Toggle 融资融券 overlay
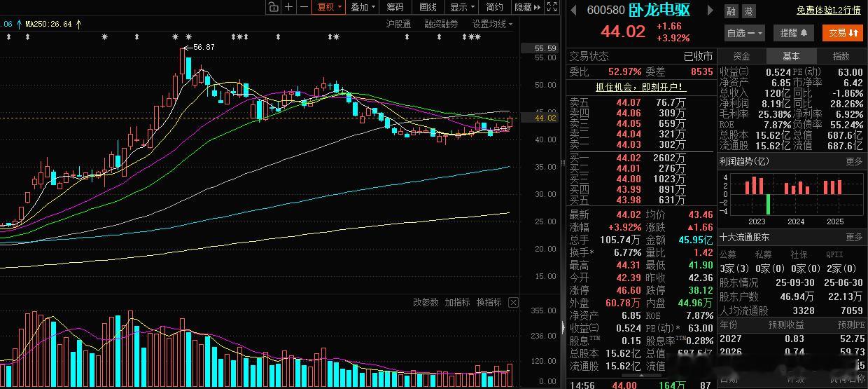The image size is (868, 389). click(x=441, y=24)
